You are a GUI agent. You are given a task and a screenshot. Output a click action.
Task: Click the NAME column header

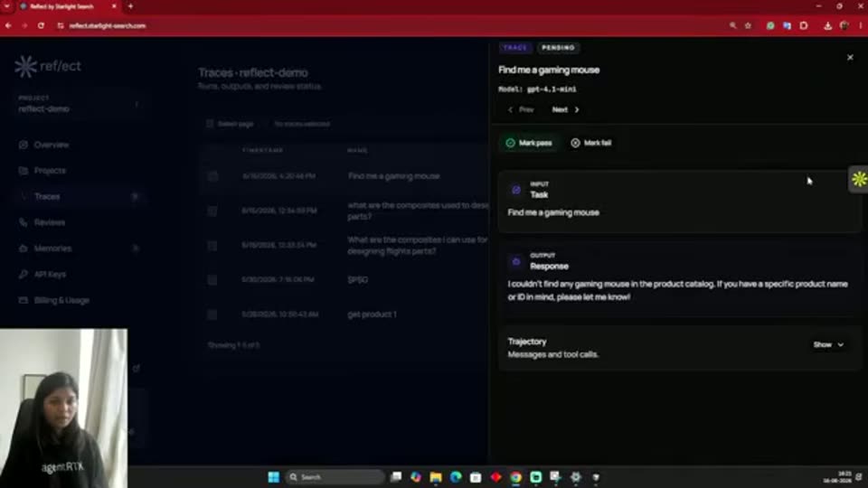(x=357, y=151)
